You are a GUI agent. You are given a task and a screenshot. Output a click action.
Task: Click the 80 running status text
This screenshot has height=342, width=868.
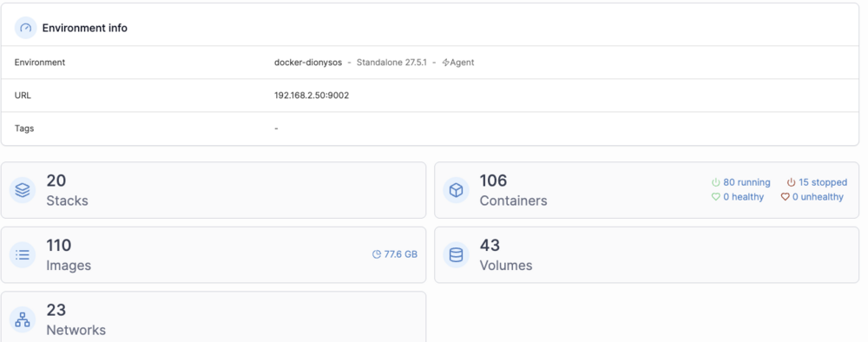[x=746, y=182]
